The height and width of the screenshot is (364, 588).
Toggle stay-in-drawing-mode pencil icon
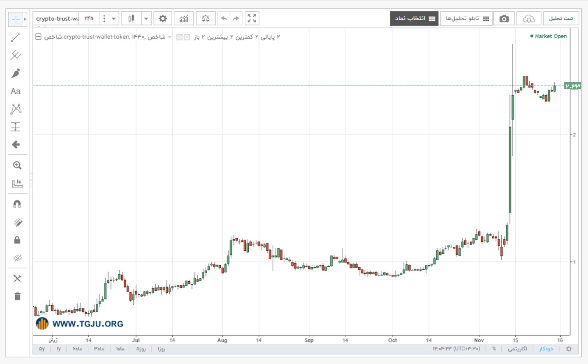17,222
